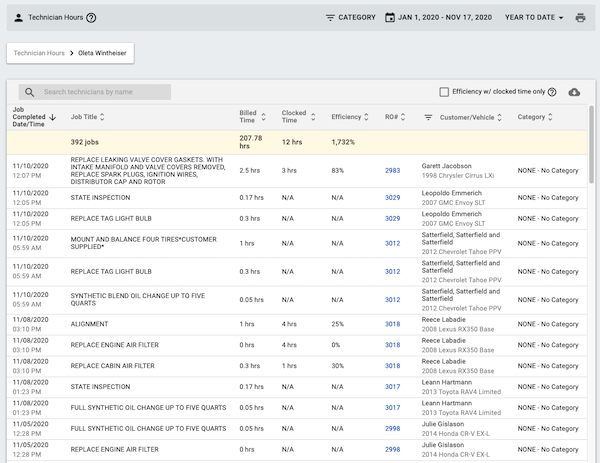Click the Technician Hours help question-mark icon

coord(91,18)
